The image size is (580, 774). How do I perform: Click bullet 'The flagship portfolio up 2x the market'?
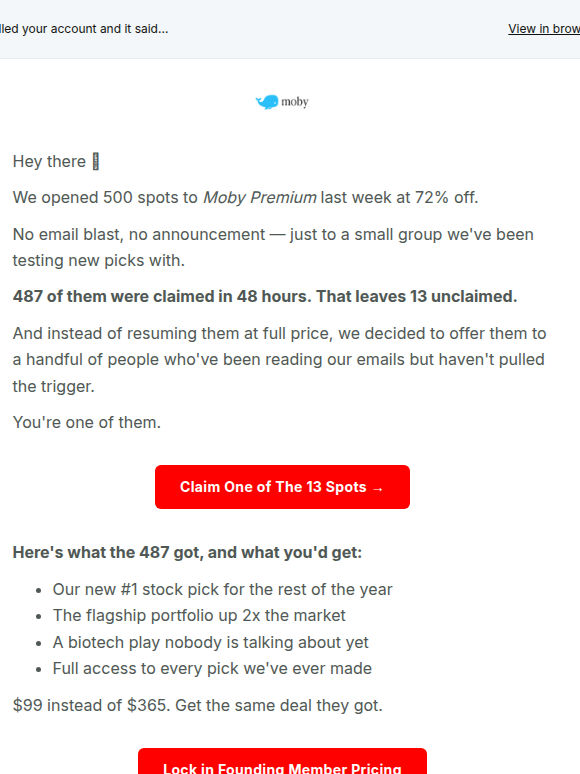199,616
